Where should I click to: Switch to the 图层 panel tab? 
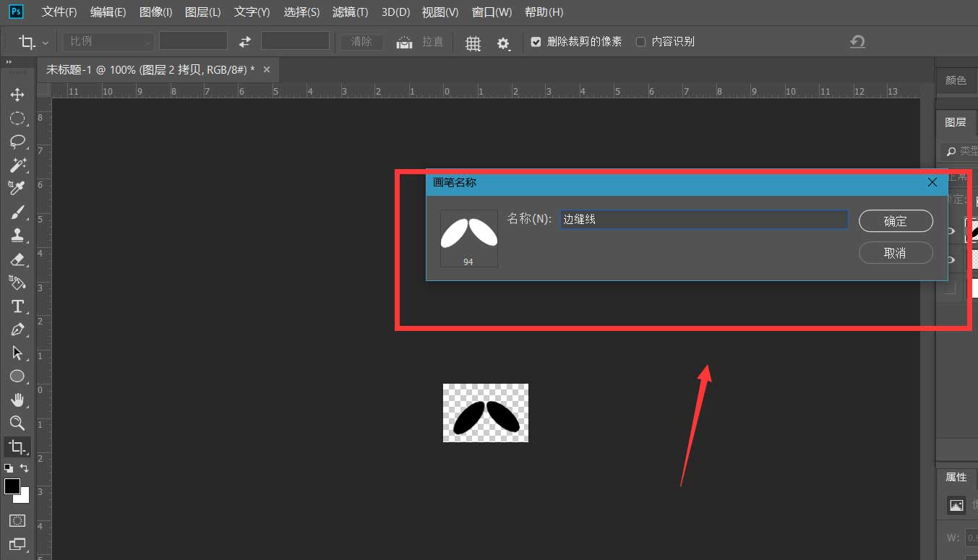click(956, 122)
